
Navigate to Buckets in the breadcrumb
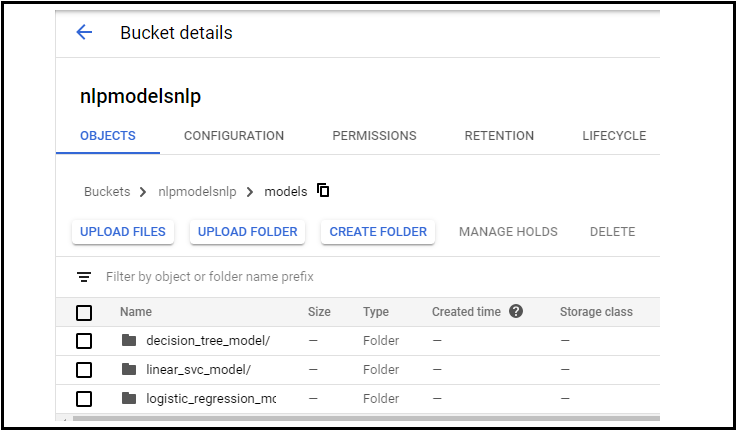[x=107, y=191]
